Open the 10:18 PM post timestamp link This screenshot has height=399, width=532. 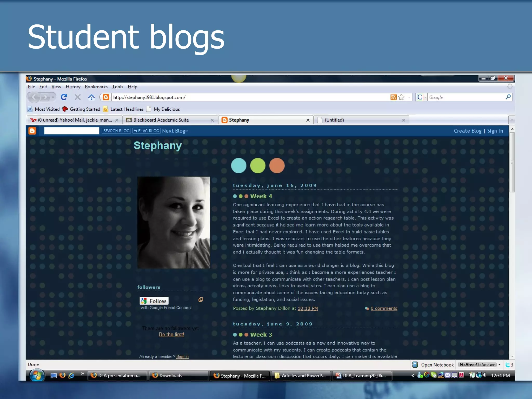click(x=308, y=308)
